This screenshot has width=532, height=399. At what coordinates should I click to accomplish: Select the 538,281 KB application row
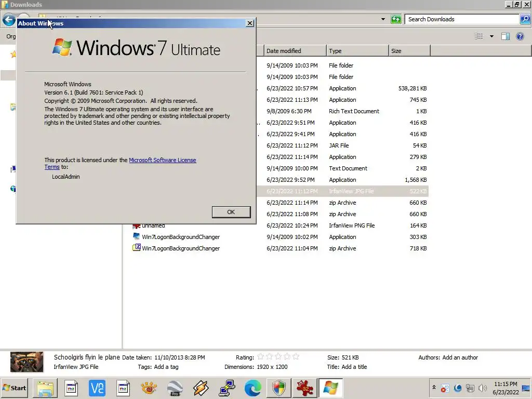tap(342, 88)
